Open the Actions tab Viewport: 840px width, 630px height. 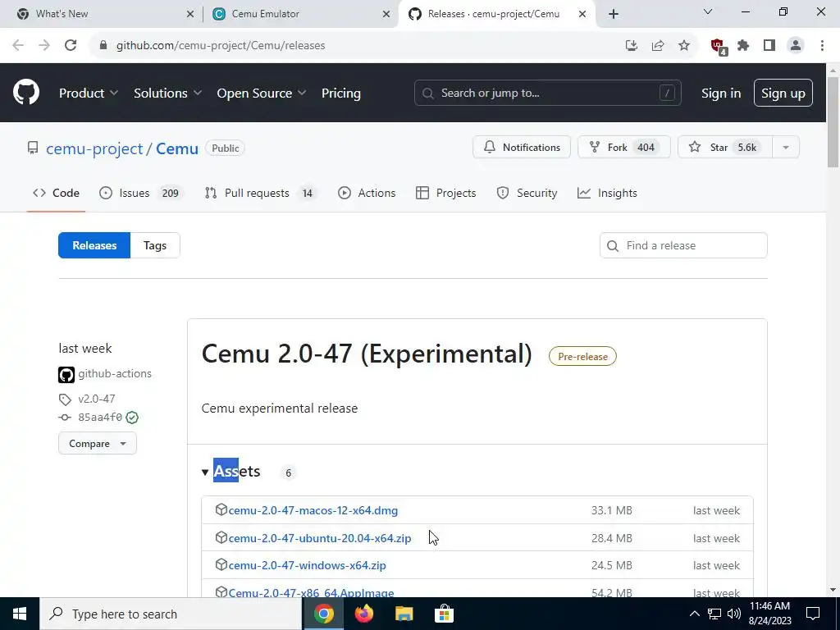tap(367, 193)
